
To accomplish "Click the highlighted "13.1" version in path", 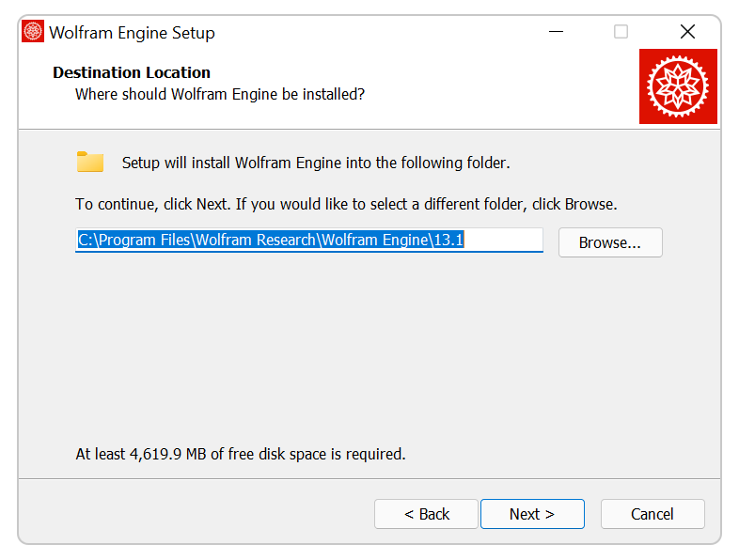I will pos(448,241).
